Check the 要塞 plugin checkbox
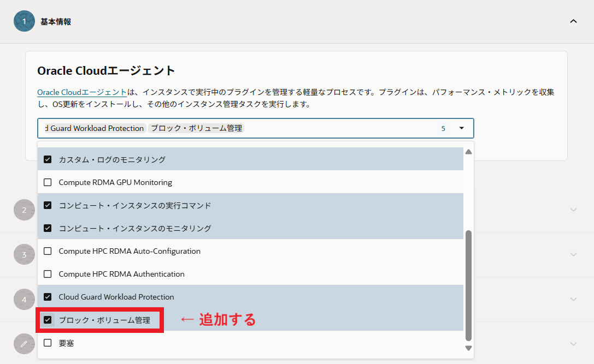 pos(48,343)
